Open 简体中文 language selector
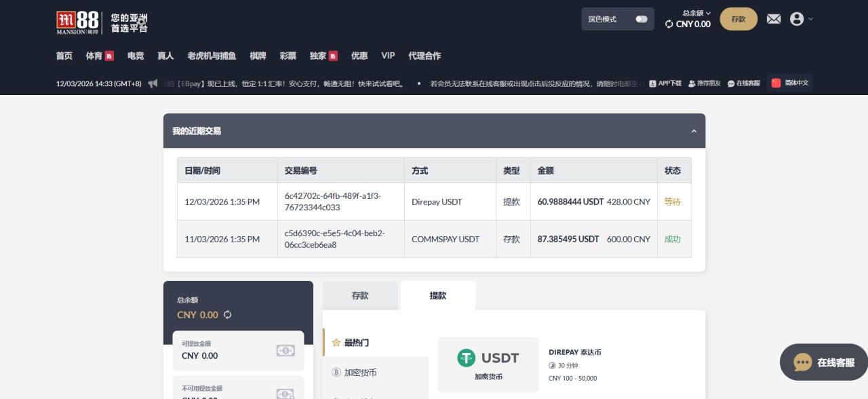This screenshot has height=399, width=868. 790,83
